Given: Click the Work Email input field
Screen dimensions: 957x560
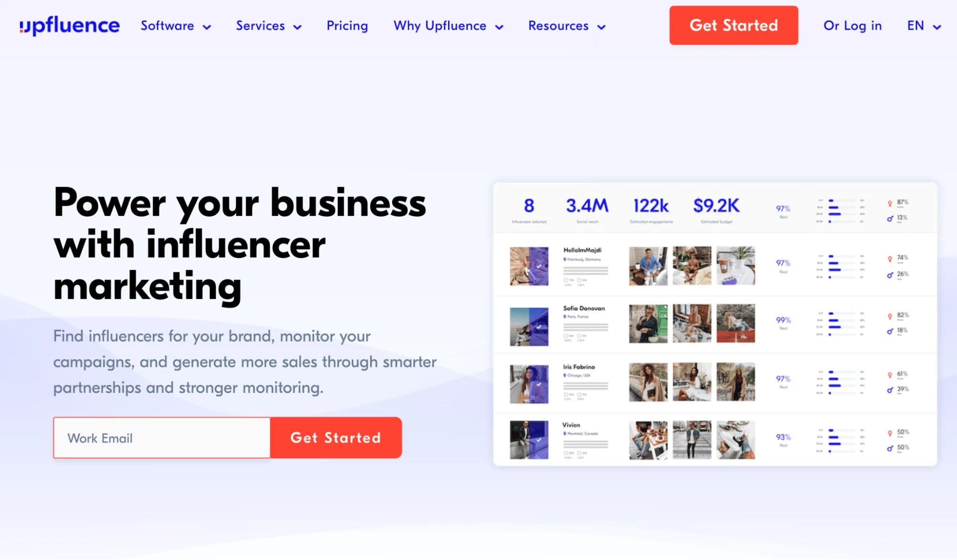Looking at the screenshot, I should [161, 437].
